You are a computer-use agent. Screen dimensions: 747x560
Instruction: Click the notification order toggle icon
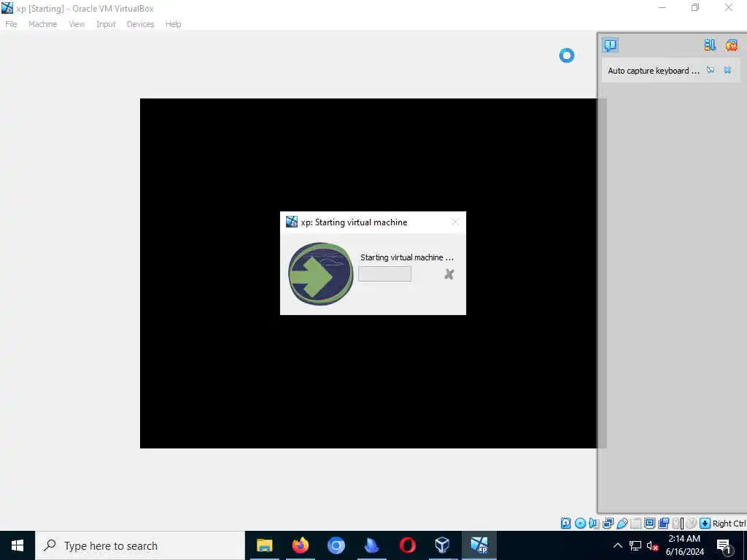(710, 44)
